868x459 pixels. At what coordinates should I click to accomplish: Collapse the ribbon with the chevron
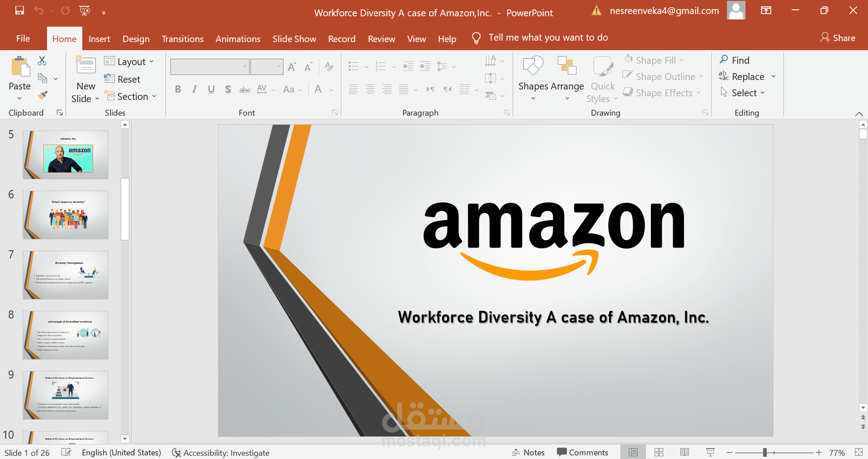click(x=859, y=113)
